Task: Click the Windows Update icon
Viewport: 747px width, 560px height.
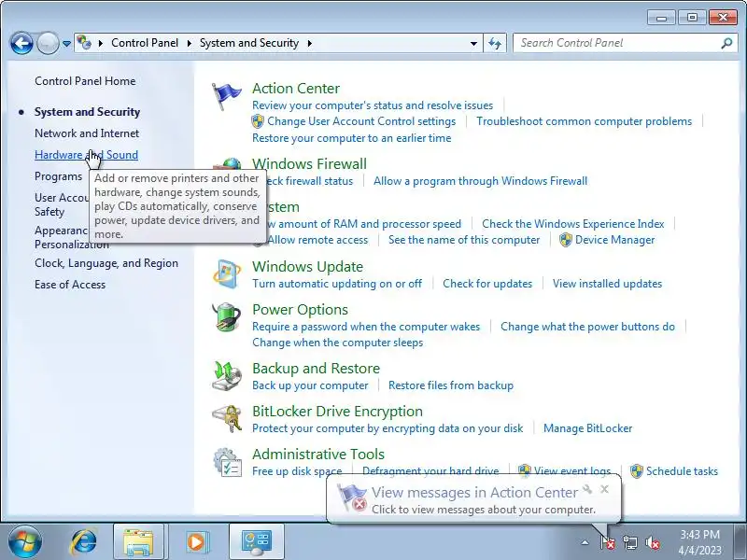Action: (227, 274)
